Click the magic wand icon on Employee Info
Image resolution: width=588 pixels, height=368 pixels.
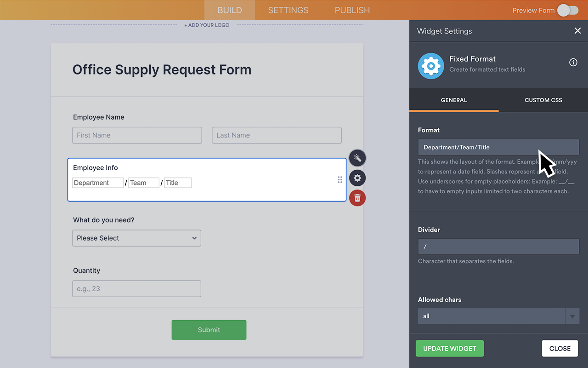click(x=357, y=158)
